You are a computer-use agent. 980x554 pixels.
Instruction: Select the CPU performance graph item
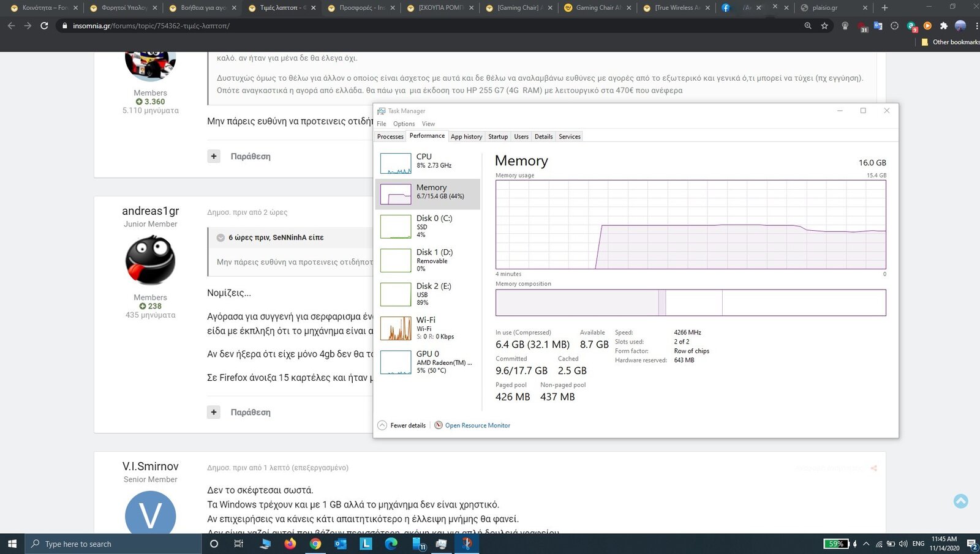(427, 163)
